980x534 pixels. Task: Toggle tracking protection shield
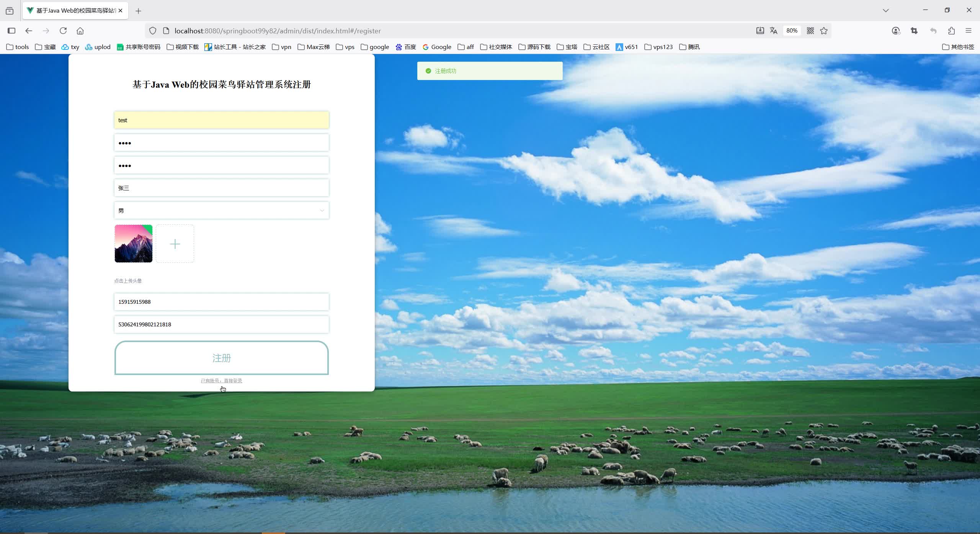(153, 31)
